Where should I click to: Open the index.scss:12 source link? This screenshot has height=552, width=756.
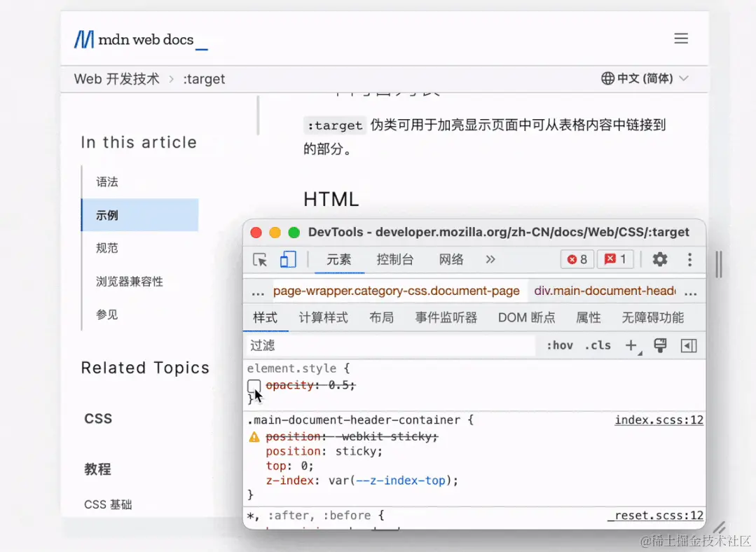[659, 420]
